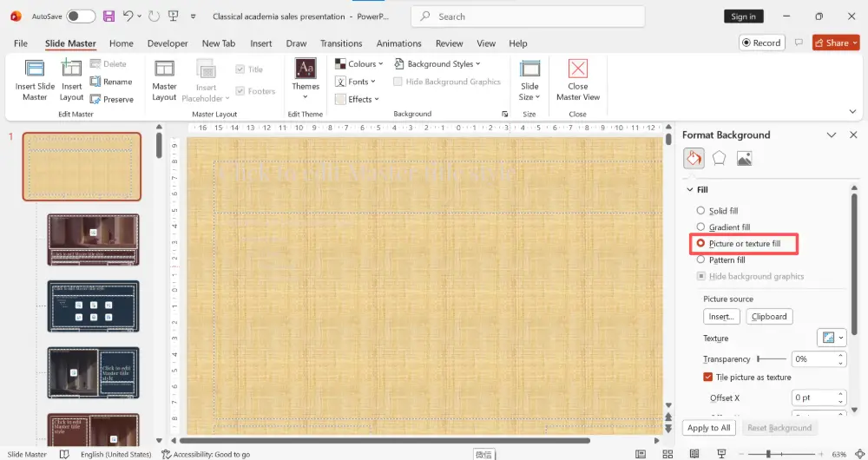The image size is (868, 460).
Task: Click Sign in button
Action: coord(744,16)
